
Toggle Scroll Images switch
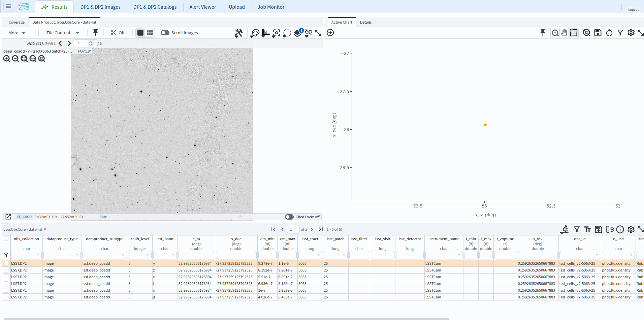click(x=165, y=33)
